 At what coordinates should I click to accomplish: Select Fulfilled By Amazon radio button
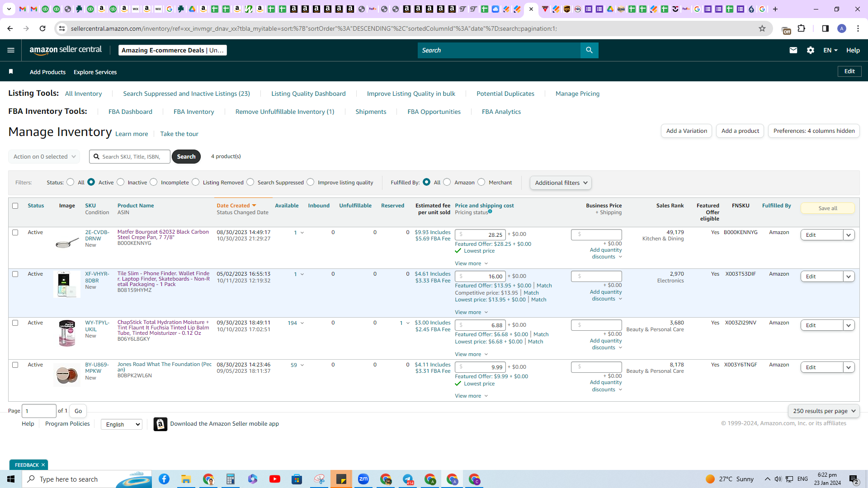(x=447, y=182)
